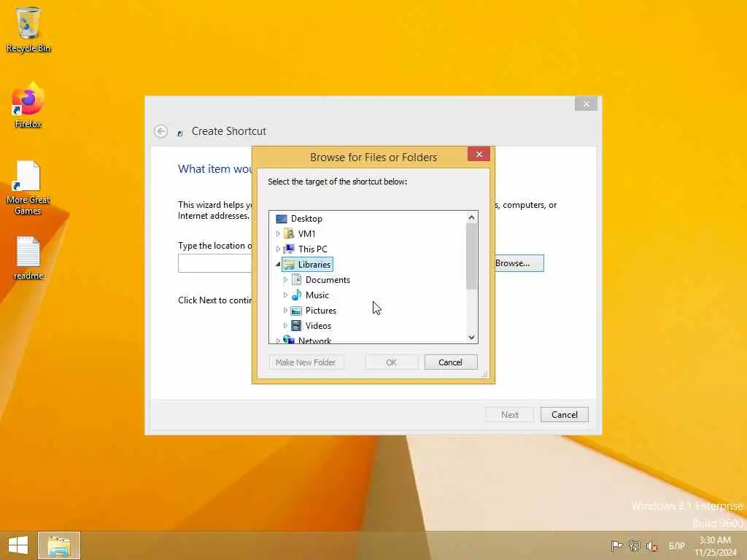Screen dimensions: 747x560
Task: Select the Libraries tree entry
Action: [x=314, y=264]
